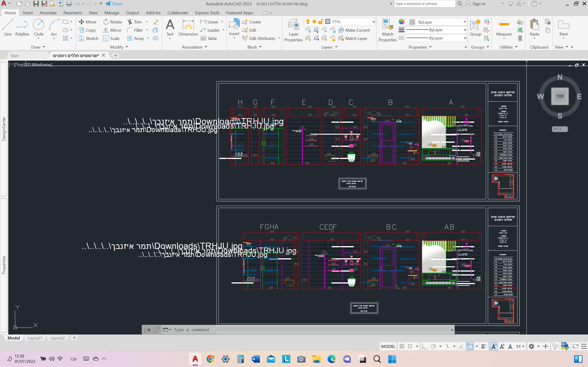Toggle ortho mode in status bar
This screenshot has width=588, height=367.
(x=425, y=346)
